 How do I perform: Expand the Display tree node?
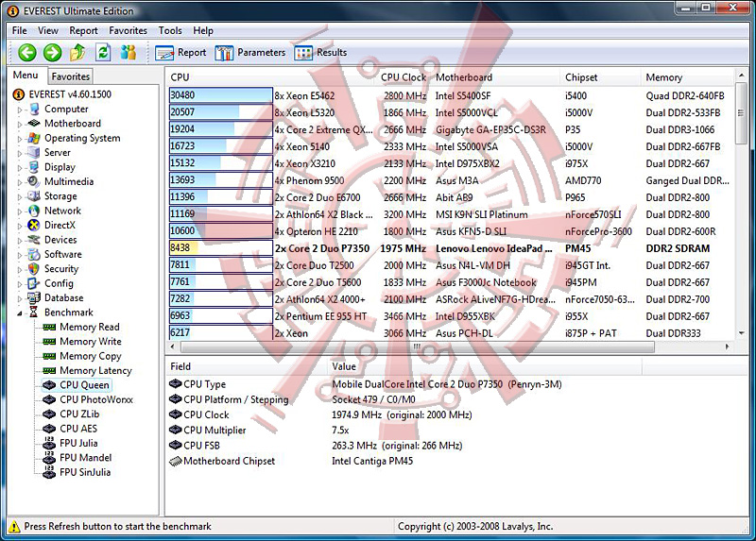pos(20,168)
